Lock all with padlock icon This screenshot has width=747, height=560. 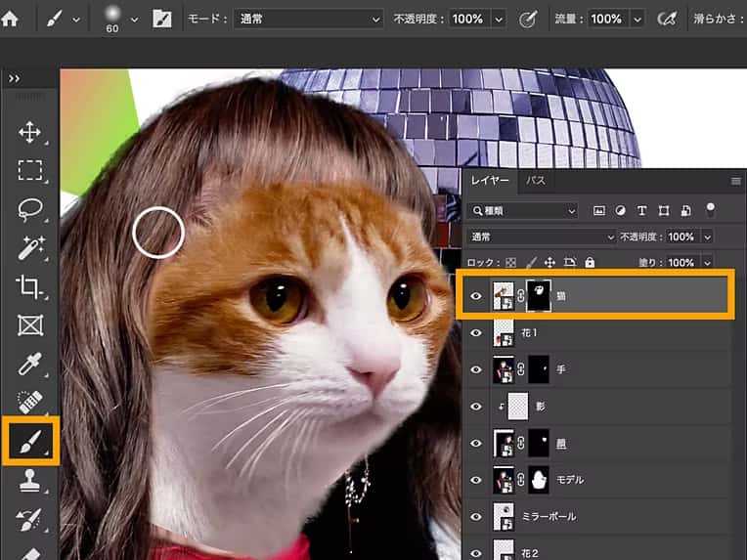point(590,262)
